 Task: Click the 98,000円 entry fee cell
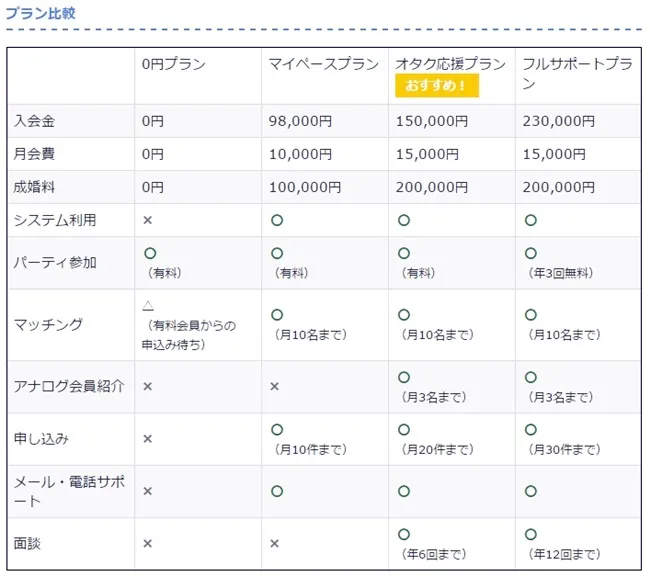pos(301,121)
